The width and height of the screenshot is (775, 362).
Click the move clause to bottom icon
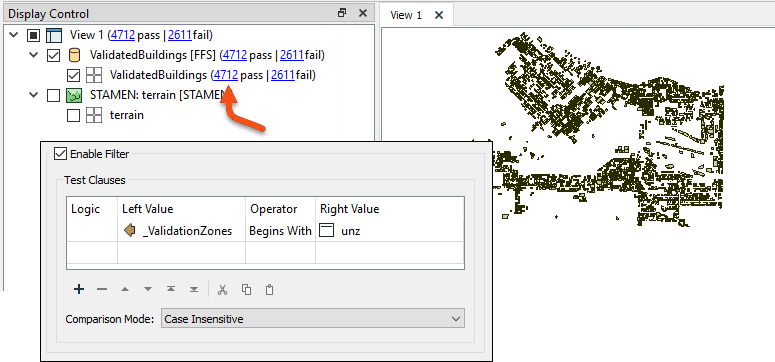[194, 289]
